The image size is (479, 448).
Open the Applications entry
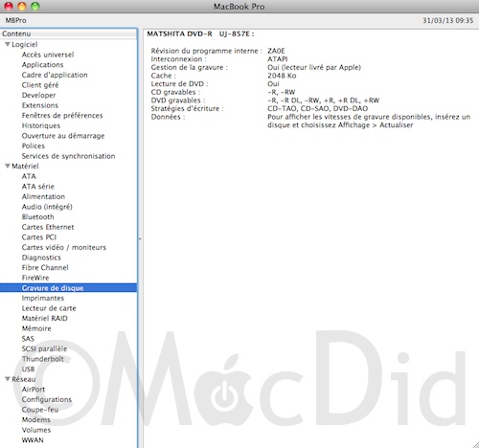(42, 65)
